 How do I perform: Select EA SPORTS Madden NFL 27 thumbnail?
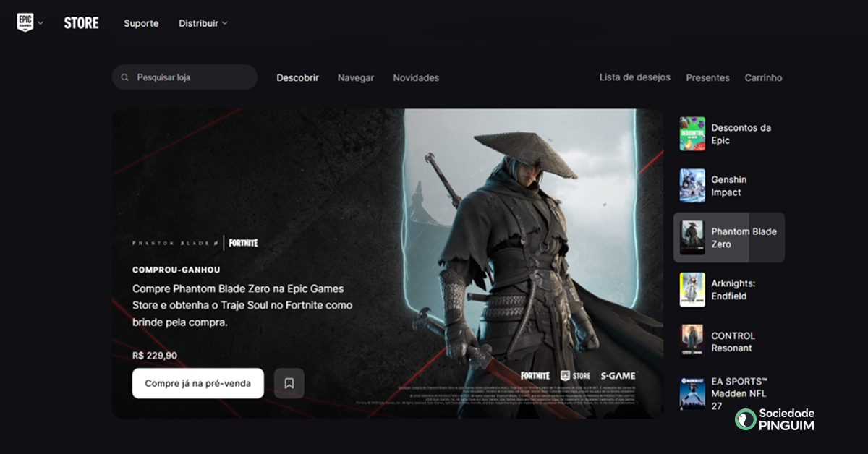(x=692, y=393)
